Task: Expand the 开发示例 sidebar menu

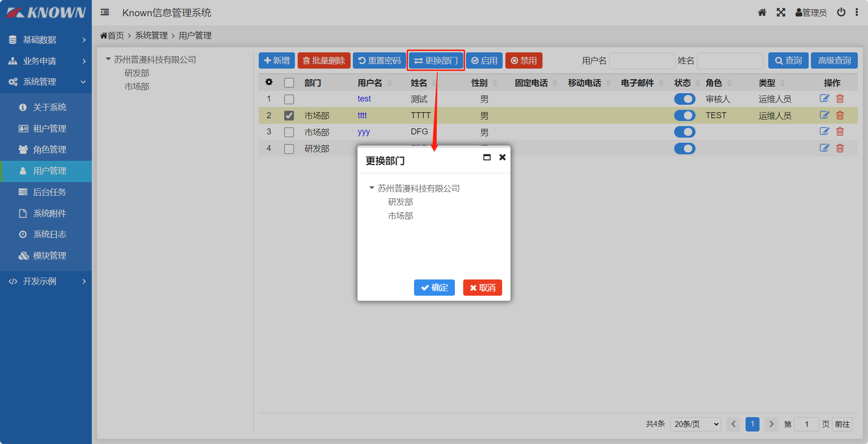Action: (x=46, y=281)
